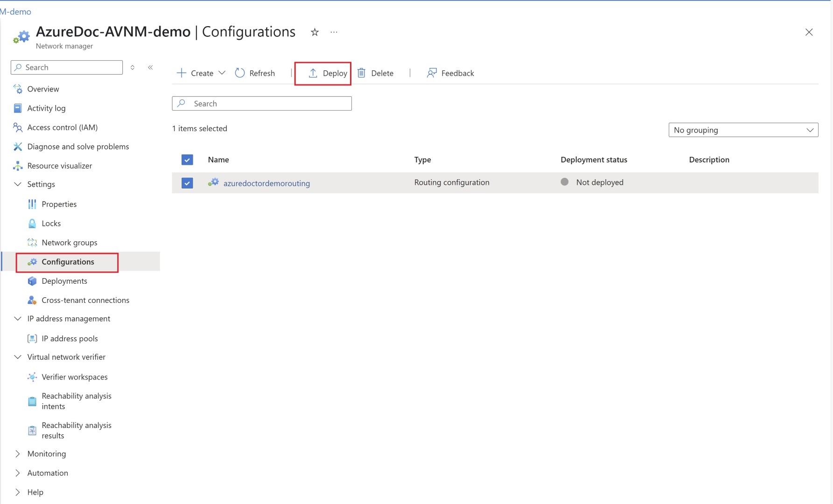Click the Refresh circular arrow icon
This screenshot has width=833, height=504.
240,73
